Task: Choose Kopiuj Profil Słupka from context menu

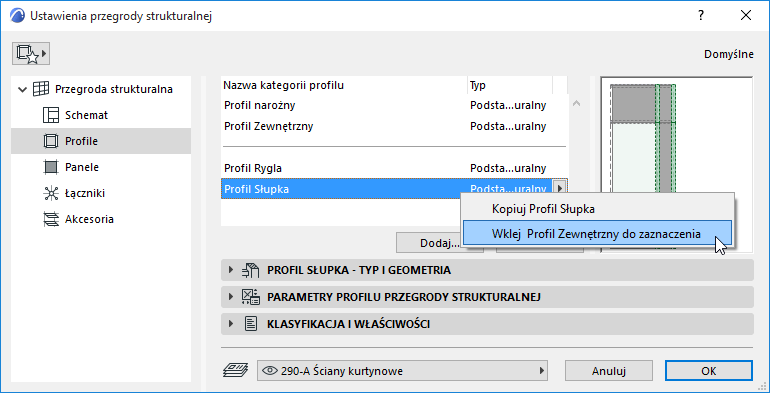Action: click(x=597, y=209)
